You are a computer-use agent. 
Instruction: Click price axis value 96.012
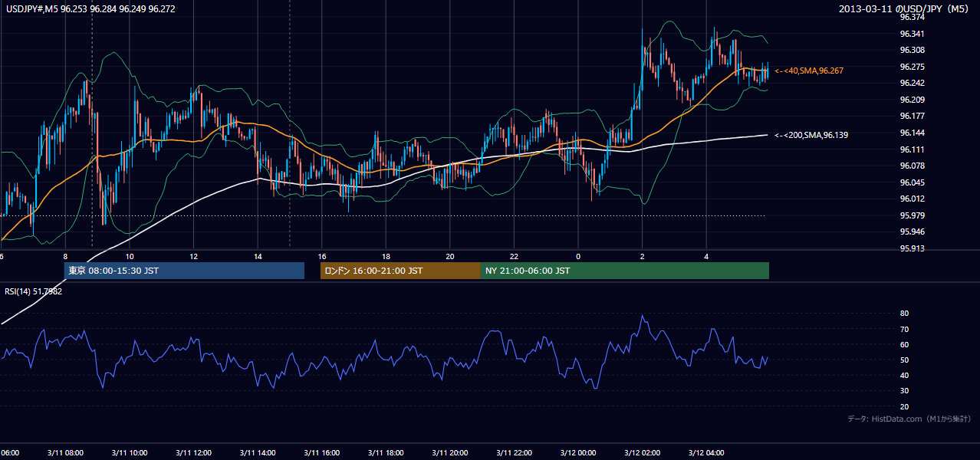coord(912,199)
